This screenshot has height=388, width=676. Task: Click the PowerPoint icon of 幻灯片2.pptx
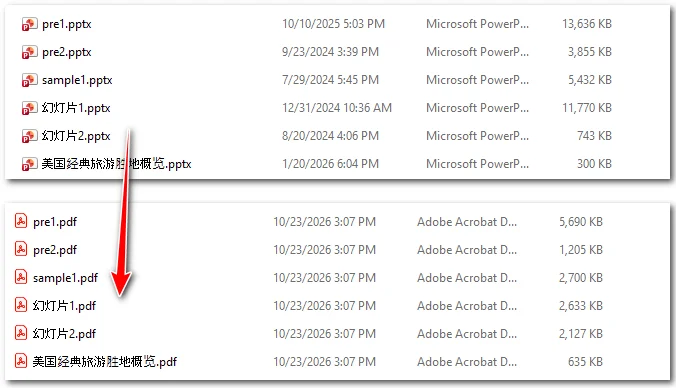29,136
